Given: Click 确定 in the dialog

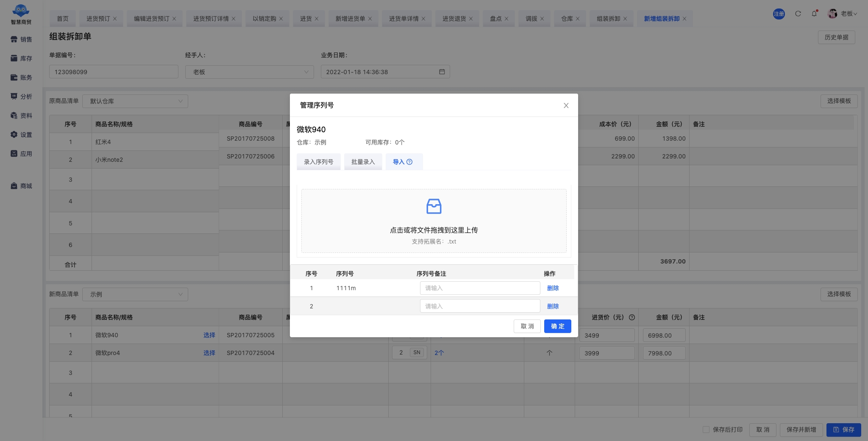Looking at the screenshot, I should (x=558, y=326).
